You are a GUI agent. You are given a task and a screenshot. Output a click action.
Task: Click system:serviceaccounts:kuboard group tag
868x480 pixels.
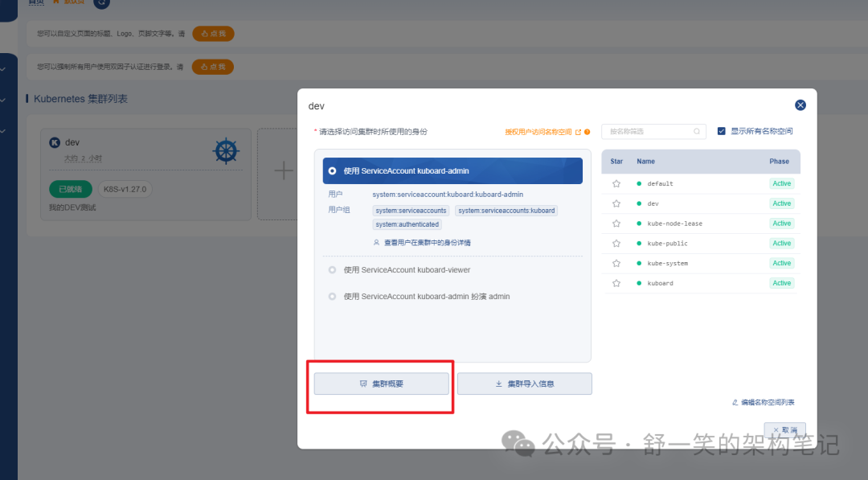[506, 211]
